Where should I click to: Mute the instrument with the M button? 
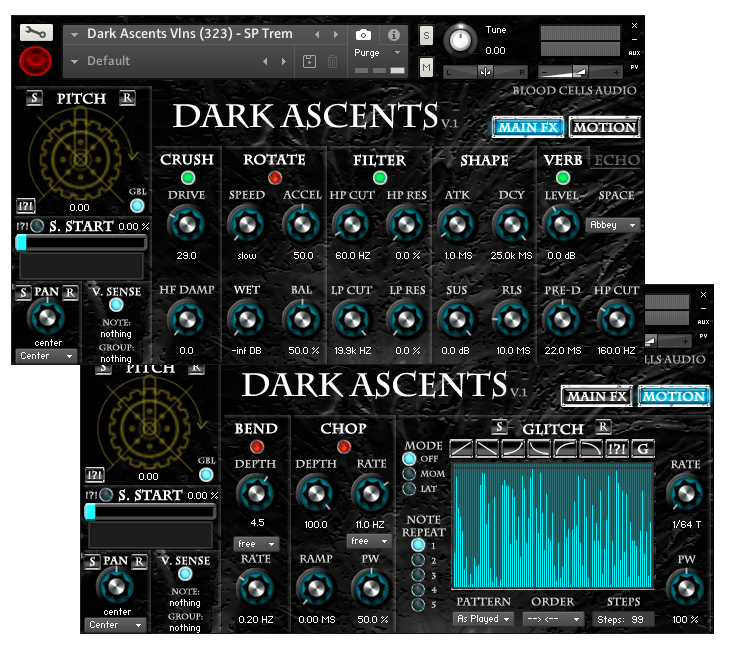(x=426, y=68)
